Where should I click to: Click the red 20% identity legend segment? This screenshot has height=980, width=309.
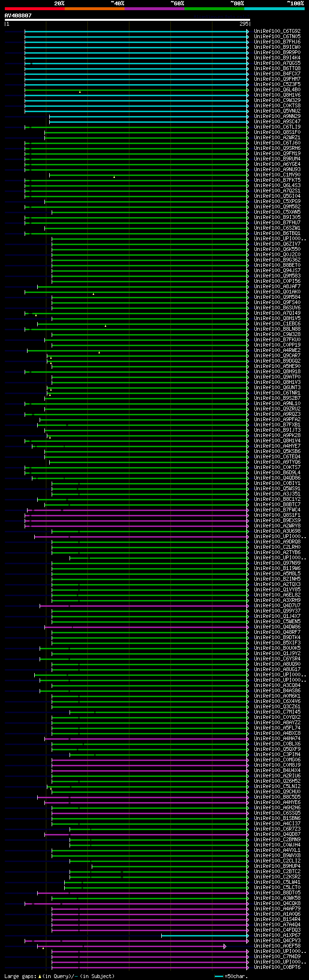pos(34,9)
